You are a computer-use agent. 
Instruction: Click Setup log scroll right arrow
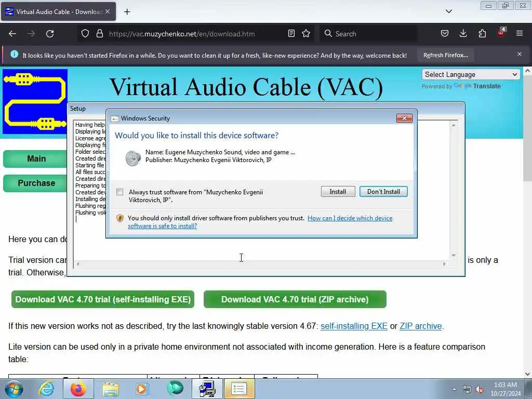445,264
